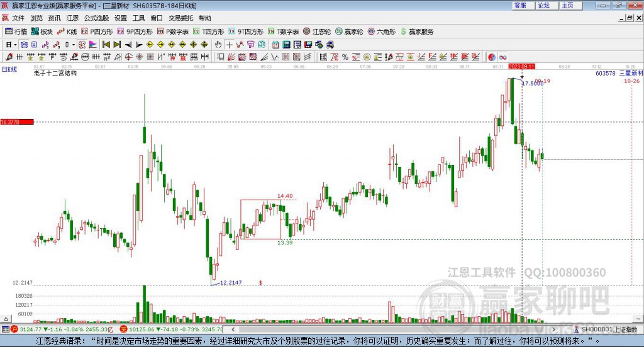Click the red floppy disk save icon

pyautogui.click(x=308, y=45)
